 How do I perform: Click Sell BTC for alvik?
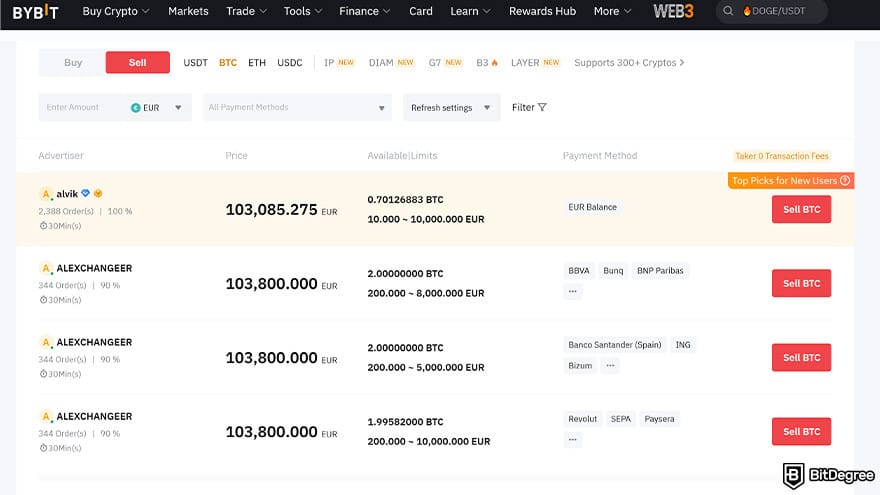pyautogui.click(x=801, y=209)
